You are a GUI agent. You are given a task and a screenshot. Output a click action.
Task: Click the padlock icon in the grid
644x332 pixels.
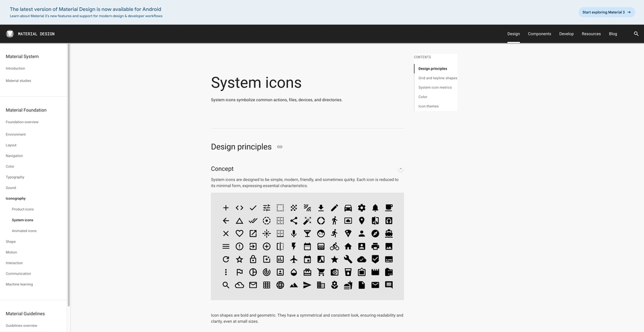click(x=253, y=259)
